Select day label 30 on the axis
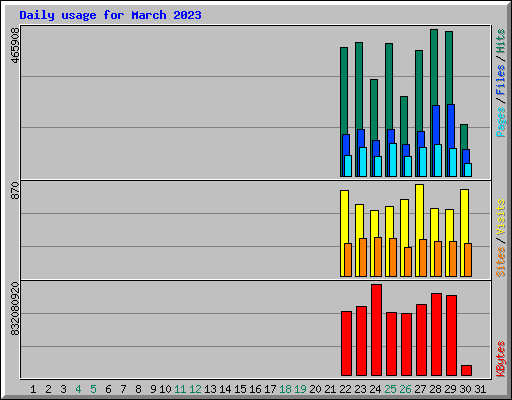Viewport: 512px width, 400px height. point(465,389)
